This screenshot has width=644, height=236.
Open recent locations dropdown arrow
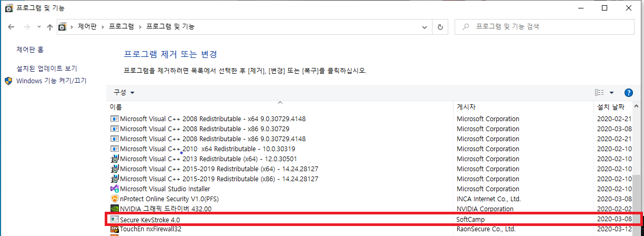click(38, 27)
